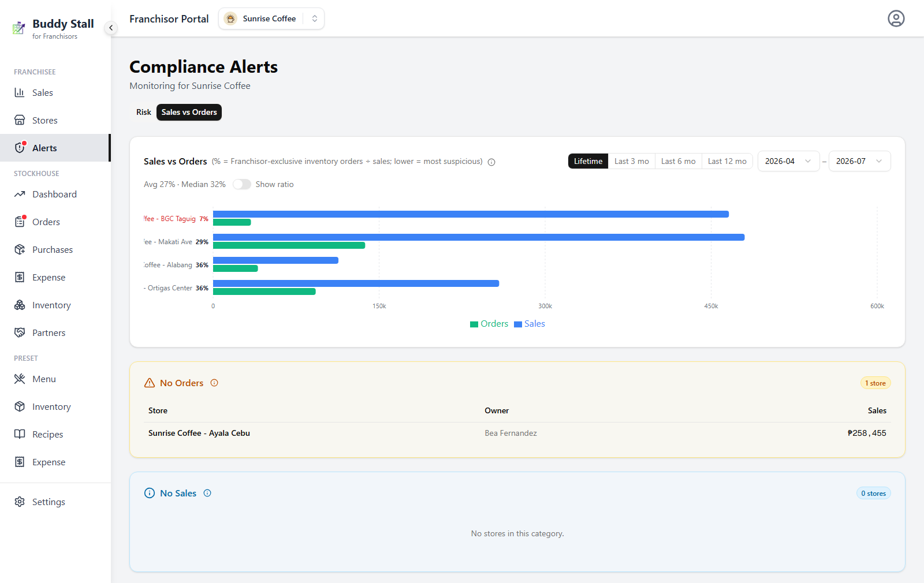Click the Dashboard trend line icon
The image size is (924, 583).
pyautogui.click(x=20, y=194)
